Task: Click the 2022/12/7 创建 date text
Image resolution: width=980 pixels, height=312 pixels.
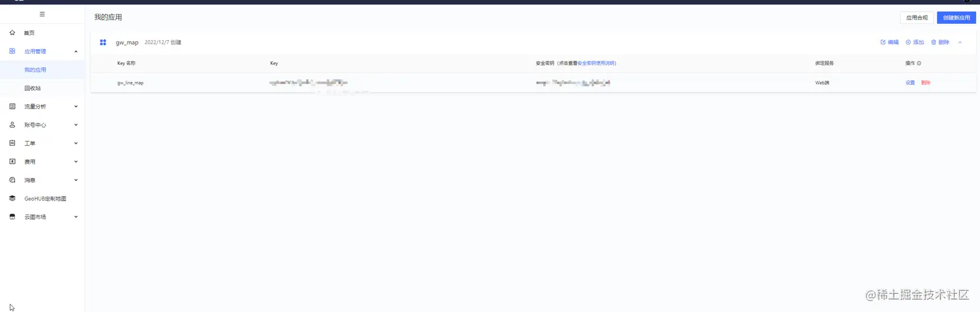Action: pyautogui.click(x=163, y=42)
